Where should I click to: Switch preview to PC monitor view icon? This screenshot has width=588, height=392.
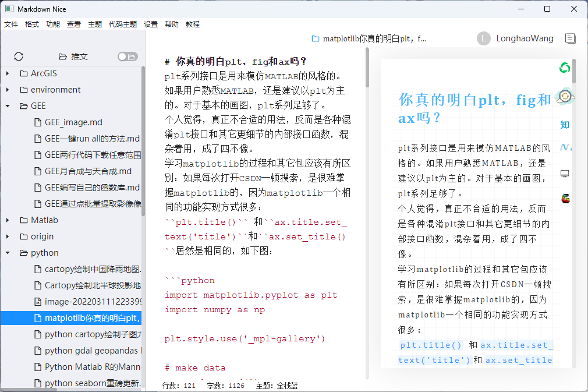[x=565, y=174]
